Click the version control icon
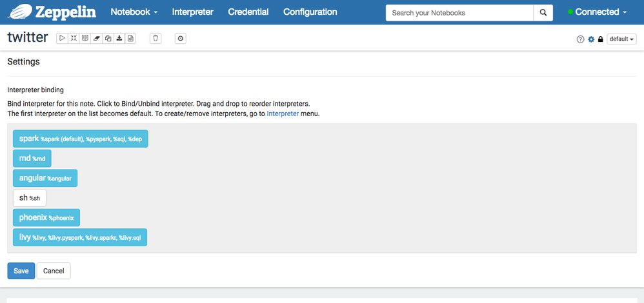 [x=130, y=38]
